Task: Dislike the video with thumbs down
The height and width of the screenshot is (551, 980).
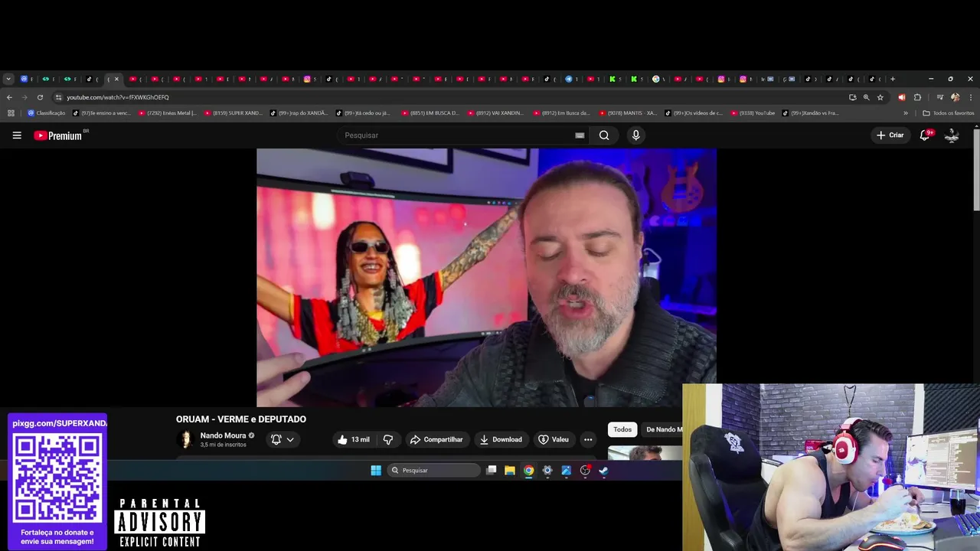Action: pyautogui.click(x=387, y=439)
